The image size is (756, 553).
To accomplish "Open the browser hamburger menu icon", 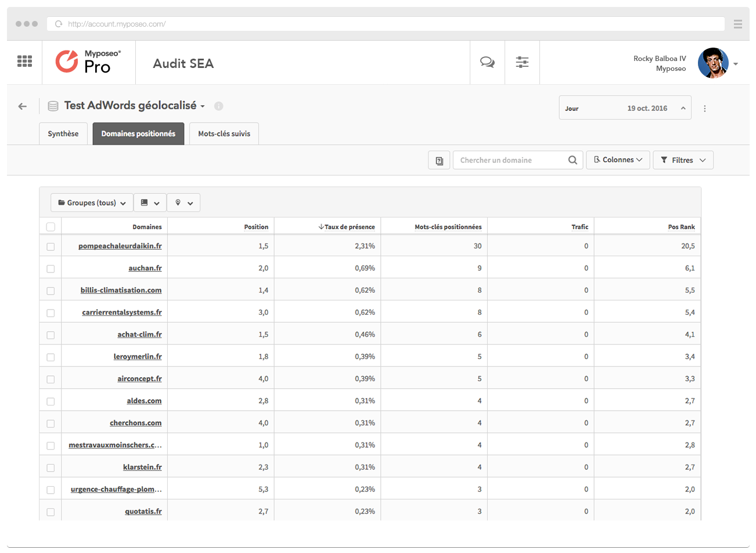I will [x=738, y=24].
